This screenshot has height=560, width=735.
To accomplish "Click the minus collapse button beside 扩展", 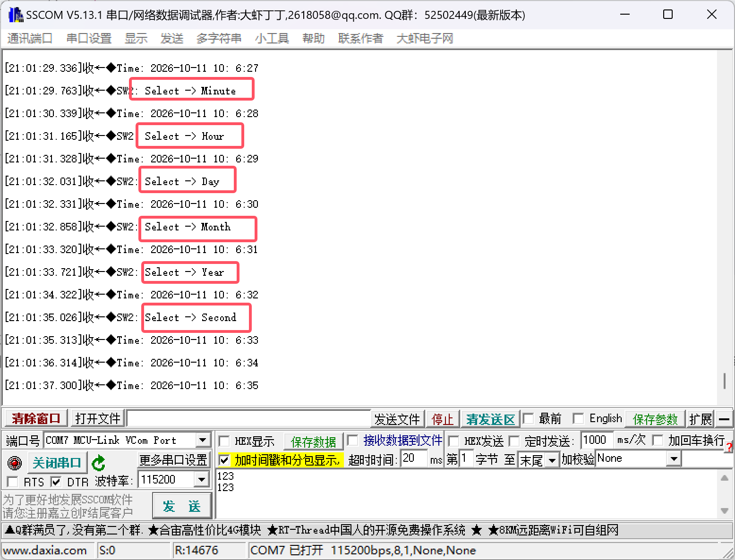I will pyautogui.click(x=724, y=419).
